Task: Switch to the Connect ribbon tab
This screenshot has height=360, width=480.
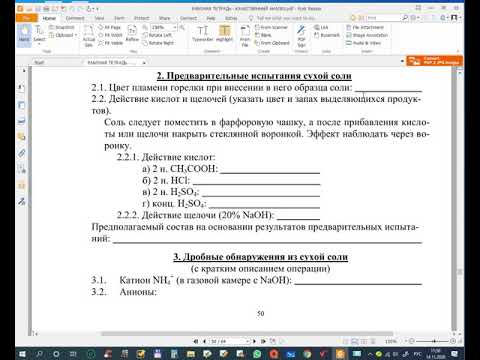Action: (188, 18)
